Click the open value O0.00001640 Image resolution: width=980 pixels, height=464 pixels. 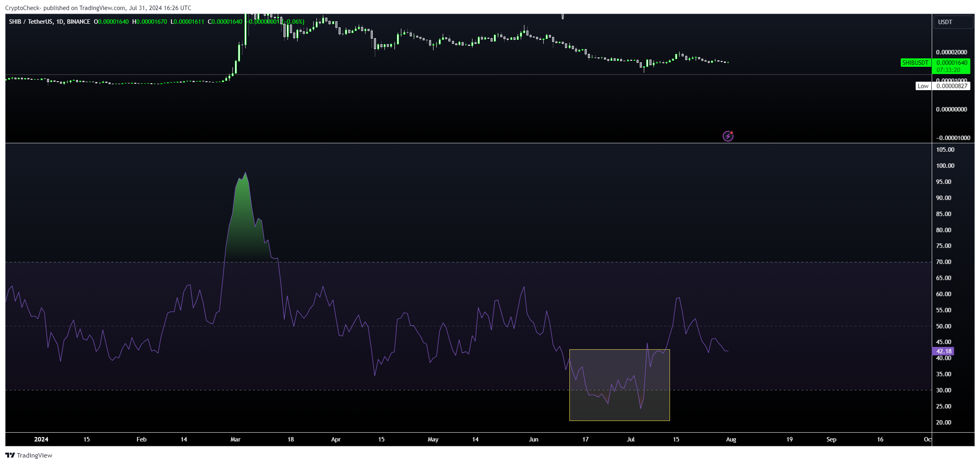[111, 22]
